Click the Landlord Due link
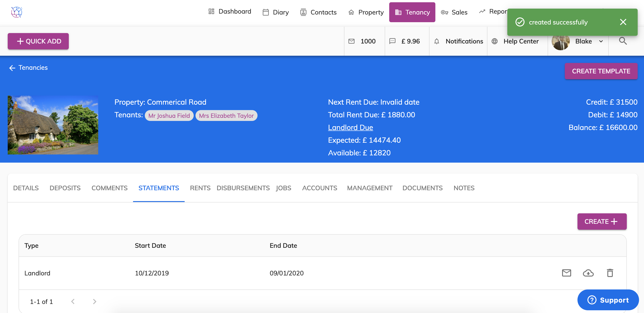This screenshot has height=313, width=644. pos(350,127)
